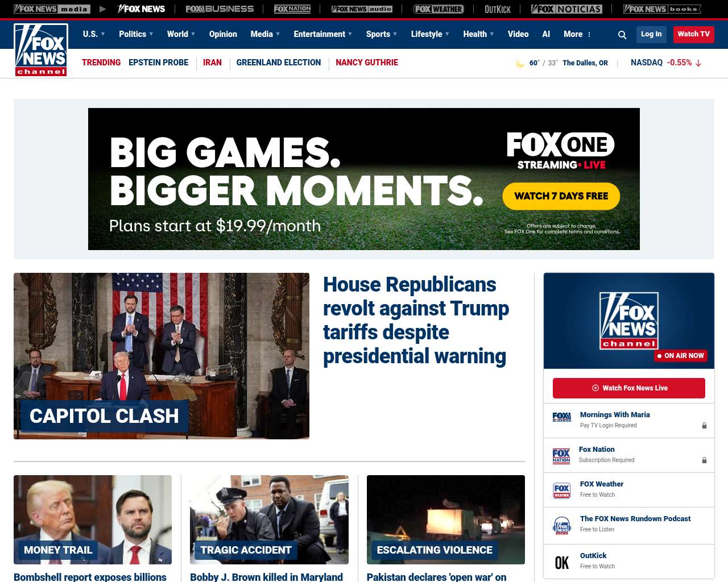This screenshot has height=582, width=728.
Task: Select the Video navigation item
Action: tap(518, 34)
